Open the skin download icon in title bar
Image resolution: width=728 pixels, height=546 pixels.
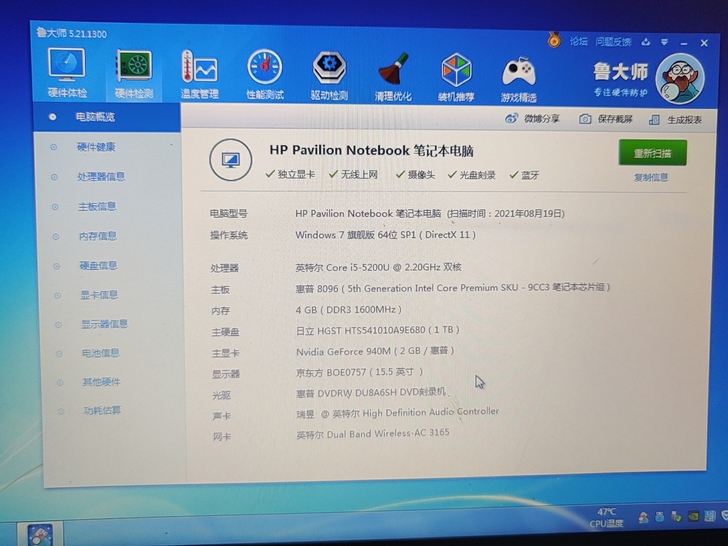(645, 42)
